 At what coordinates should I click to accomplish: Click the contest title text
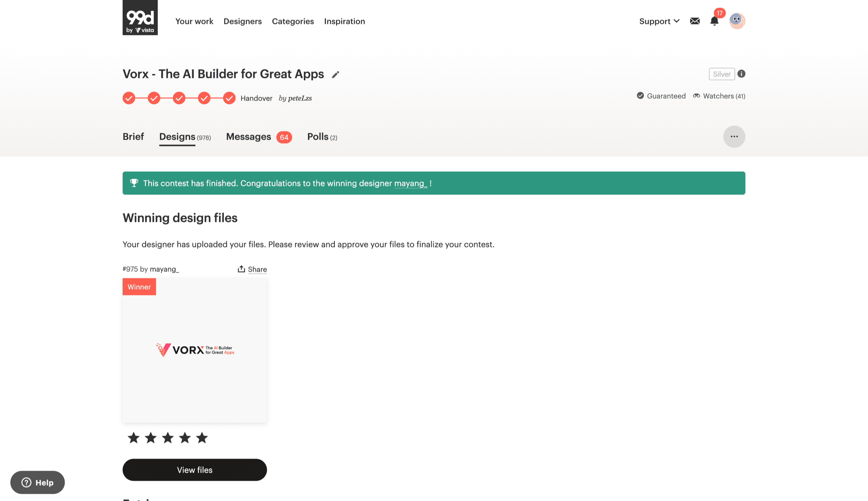click(223, 74)
